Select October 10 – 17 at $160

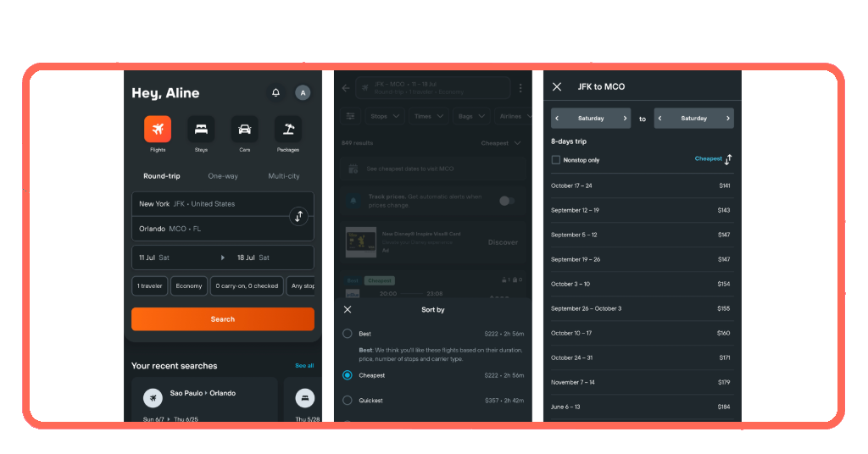tap(641, 333)
